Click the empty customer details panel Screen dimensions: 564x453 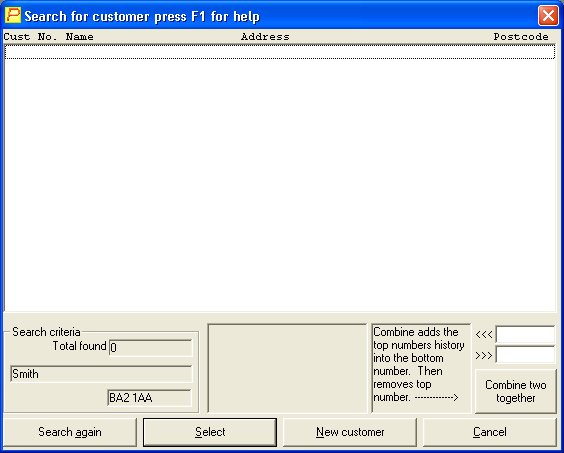(287, 368)
